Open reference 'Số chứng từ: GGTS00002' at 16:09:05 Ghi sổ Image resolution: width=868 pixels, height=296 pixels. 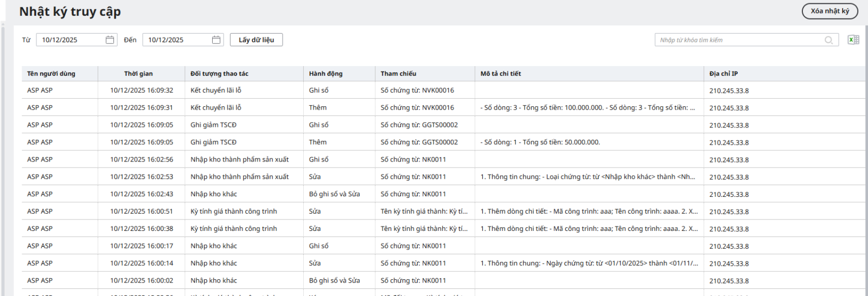click(x=419, y=125)
